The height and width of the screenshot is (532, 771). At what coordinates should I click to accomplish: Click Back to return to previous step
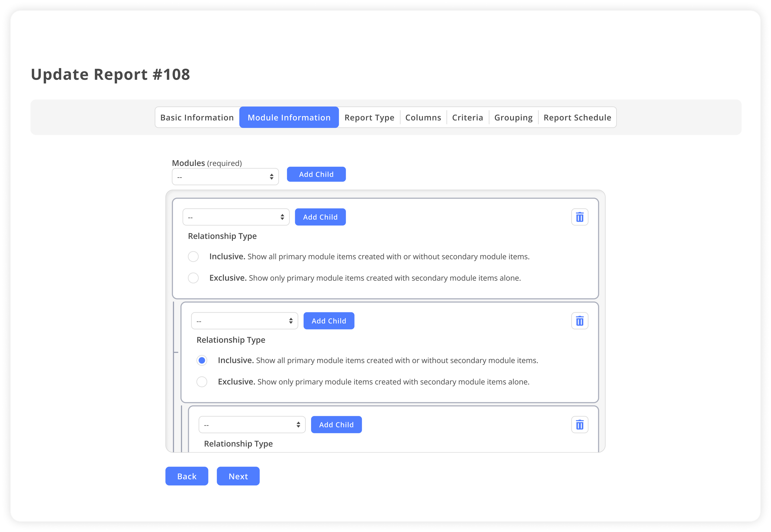tap(186, 476)
